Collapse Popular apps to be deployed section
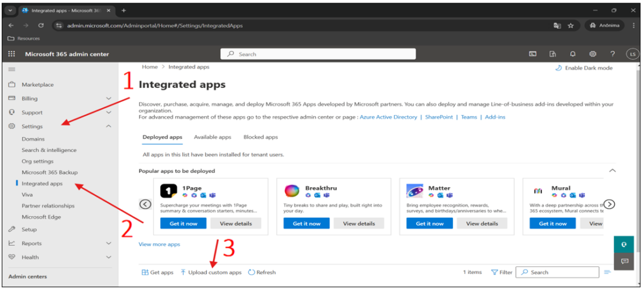This screenshot has height=289, width=644. click(613, 170)
